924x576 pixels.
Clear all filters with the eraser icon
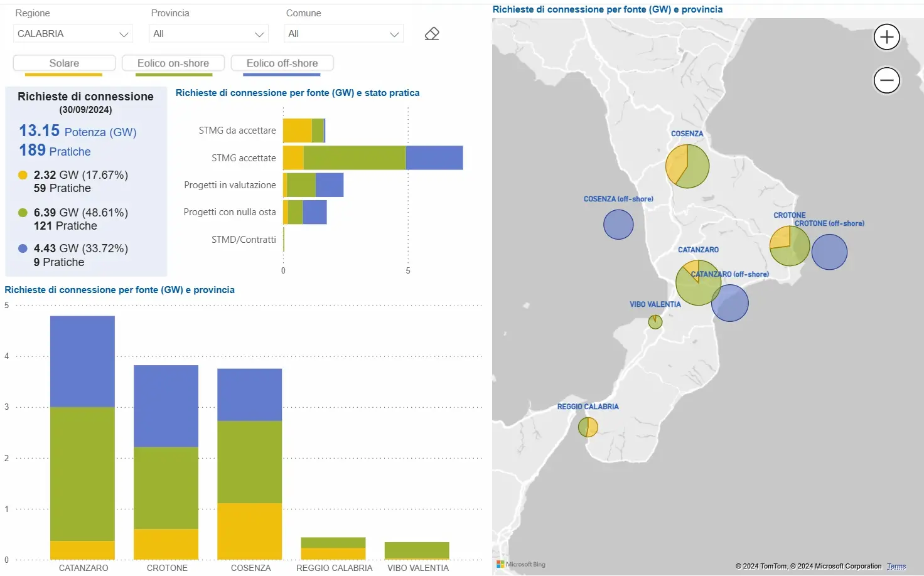432,34
